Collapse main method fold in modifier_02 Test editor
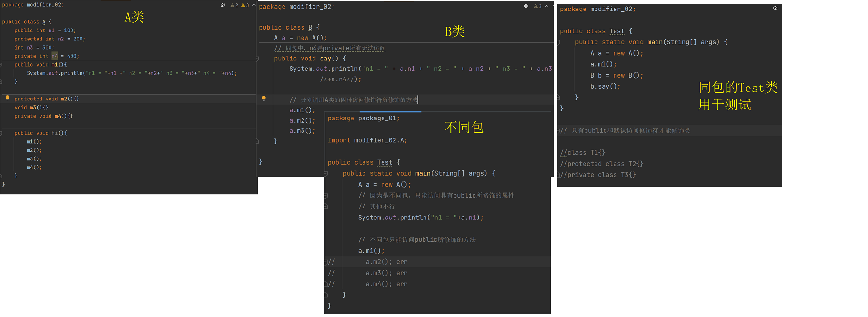The width and height of the screenshot is (868, 317). tap(559, 42)
